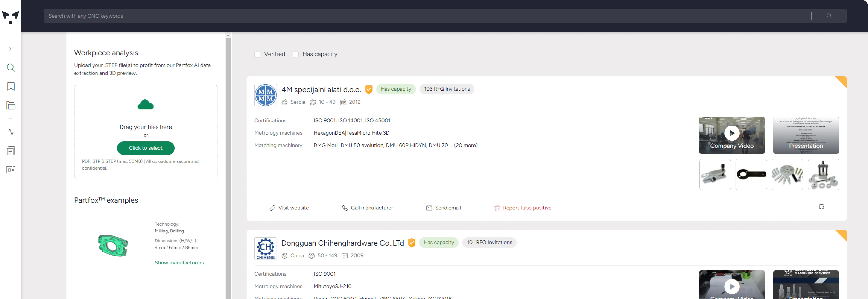Viewport: 868px width, 299px height.
Task: Expand the left sidebar with chevron
Action: coord(11,49)
